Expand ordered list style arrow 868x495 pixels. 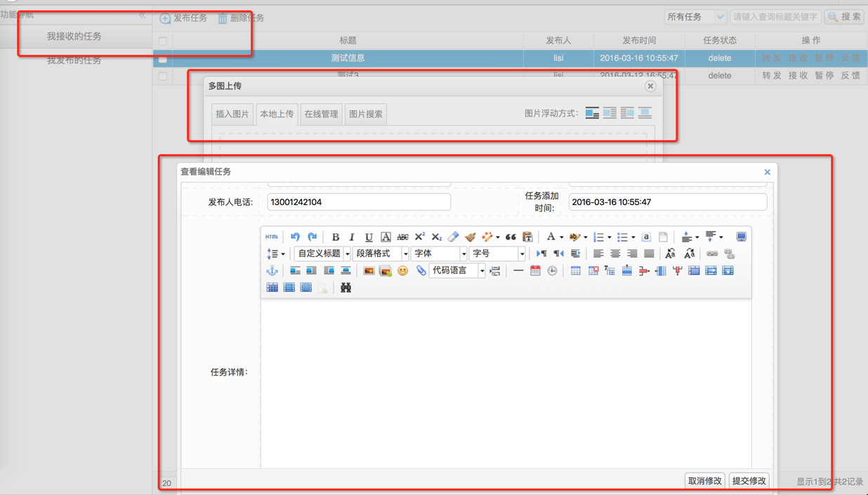610,237
